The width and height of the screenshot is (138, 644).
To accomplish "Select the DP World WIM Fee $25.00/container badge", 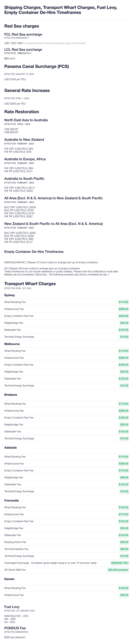I will point(118,570).
